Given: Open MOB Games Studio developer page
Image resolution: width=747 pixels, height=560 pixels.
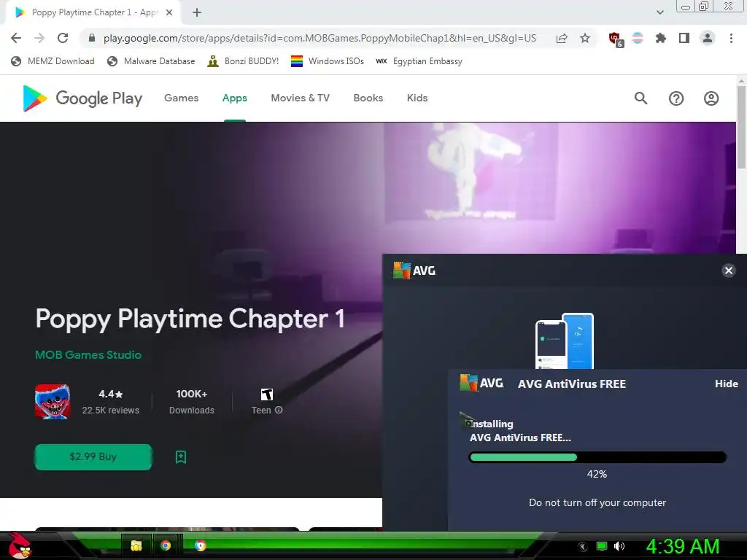Looking at the screenshot, I should pos(88,355).
